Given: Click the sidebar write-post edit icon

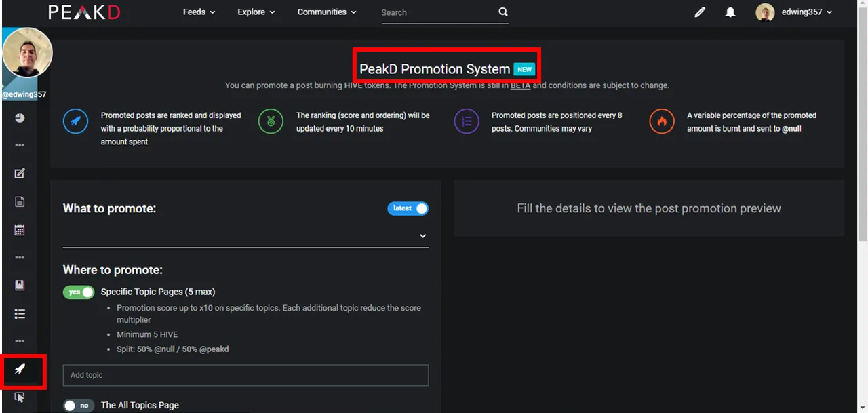Looking at the screenshot, I should pyautogui.click(x=20, y=174).
